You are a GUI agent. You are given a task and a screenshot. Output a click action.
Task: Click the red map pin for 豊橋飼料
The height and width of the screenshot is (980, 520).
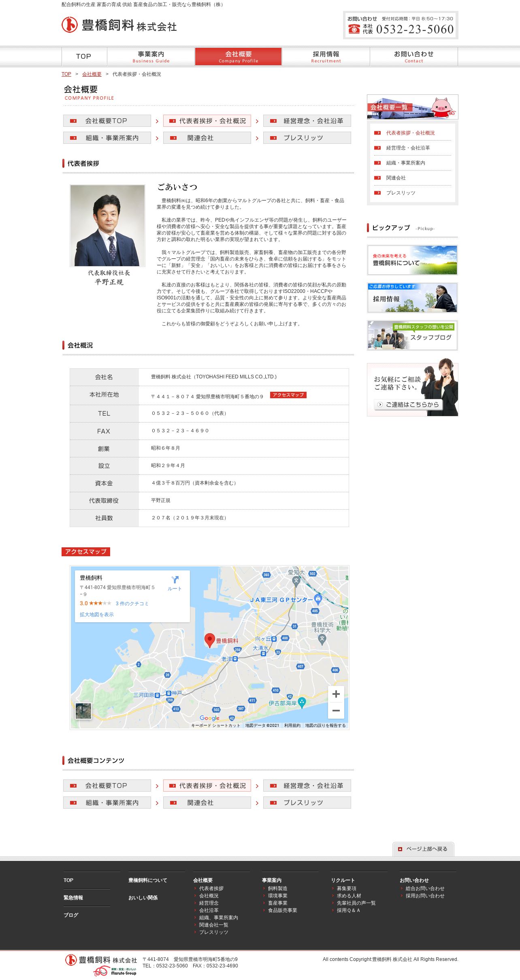coord(209,640)
